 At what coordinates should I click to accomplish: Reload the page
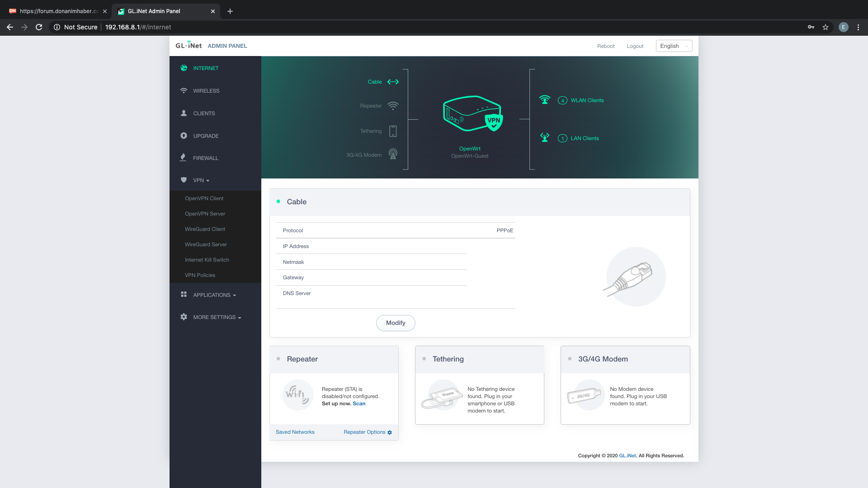tap(39, 27)
